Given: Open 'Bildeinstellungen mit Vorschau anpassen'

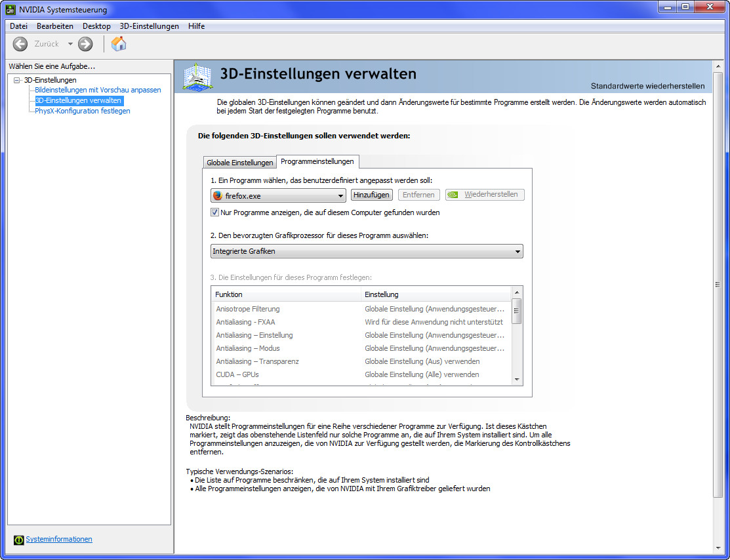Looking at the screenshot, I should pos(98,90).
